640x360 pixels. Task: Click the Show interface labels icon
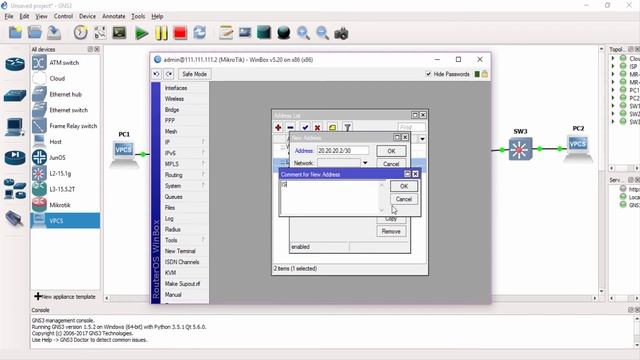[x=100, y=33]
